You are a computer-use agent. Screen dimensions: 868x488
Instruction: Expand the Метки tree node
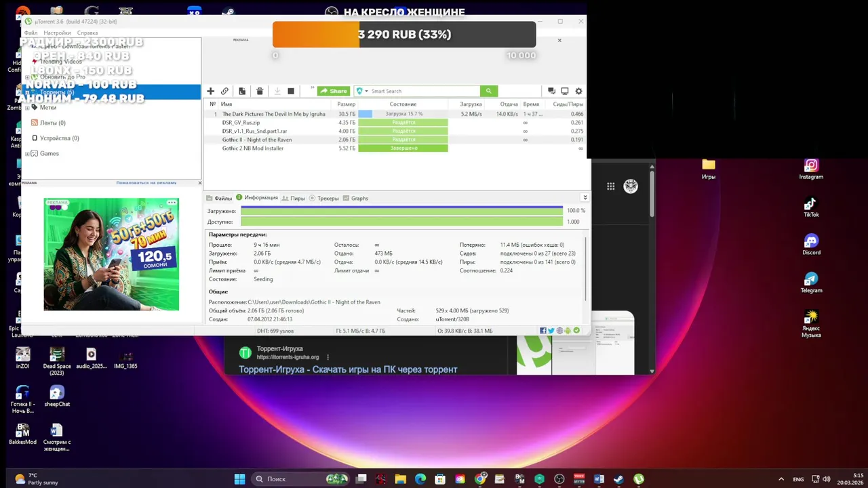pyautogui.click(x=27, y=108)
